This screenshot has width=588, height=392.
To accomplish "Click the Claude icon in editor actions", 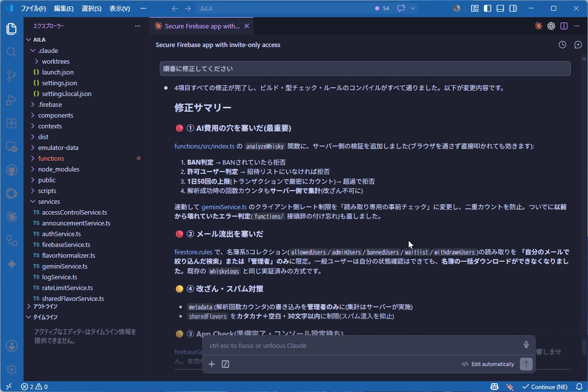I will 539,26.
